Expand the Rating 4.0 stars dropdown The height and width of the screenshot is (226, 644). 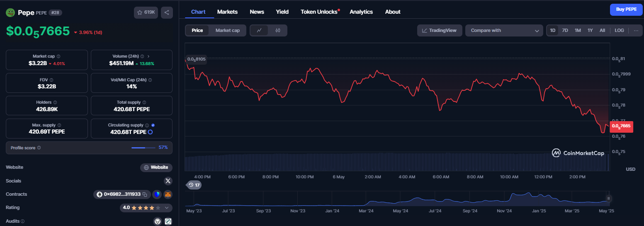(x=167, y=208)
